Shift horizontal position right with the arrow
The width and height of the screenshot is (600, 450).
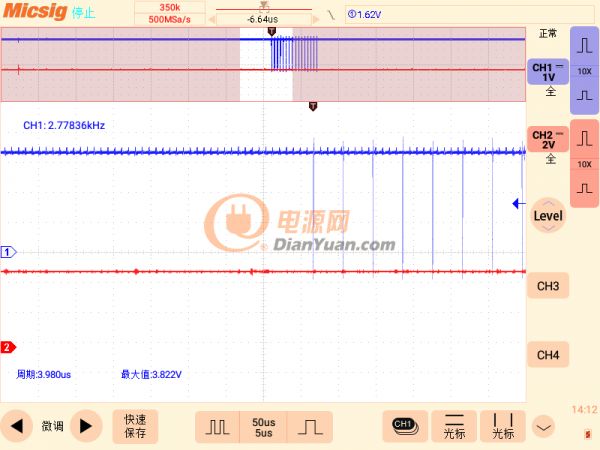point(316,20)
